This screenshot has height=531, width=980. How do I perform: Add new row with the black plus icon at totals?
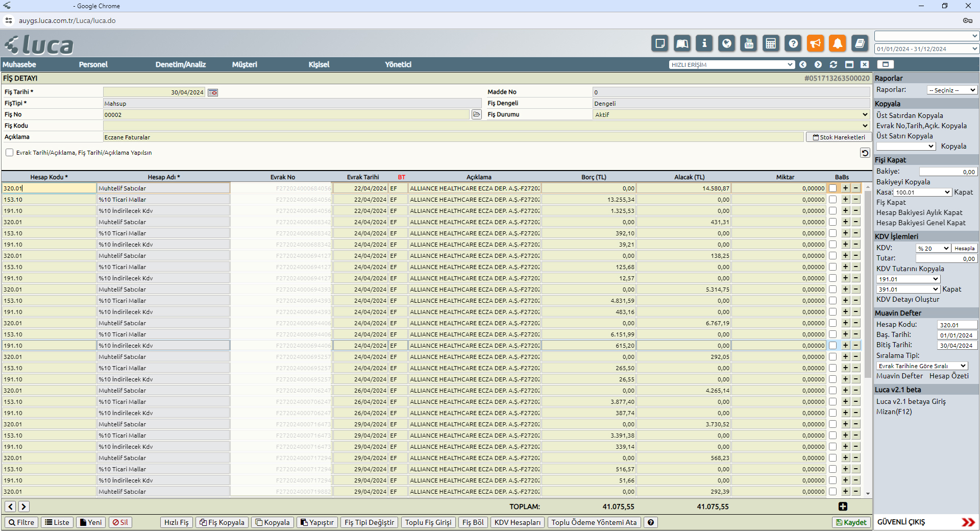point(843,506)
